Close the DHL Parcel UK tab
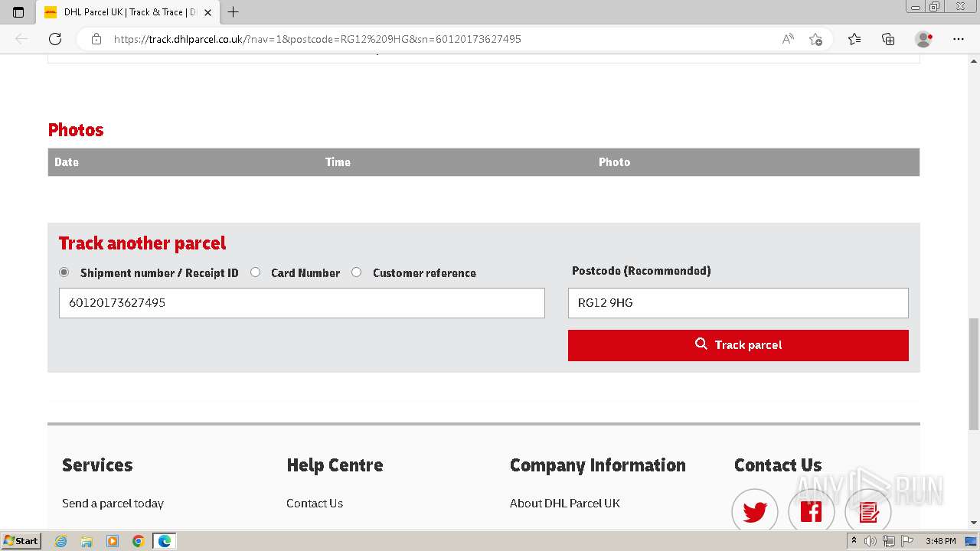Screen dimensions: 980x551 [207, 12]
